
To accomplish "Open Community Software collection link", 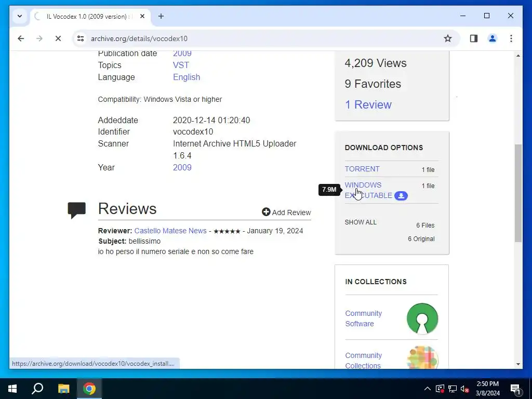I will pos(363,318).
